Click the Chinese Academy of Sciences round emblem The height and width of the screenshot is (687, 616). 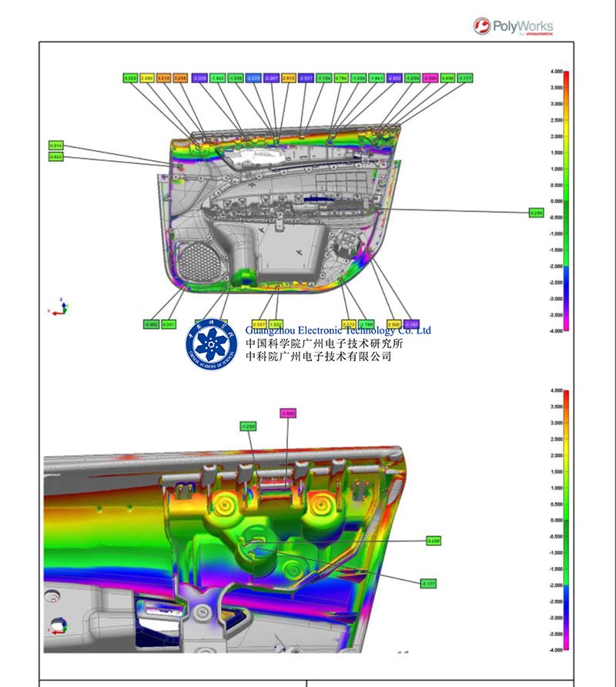212,343
